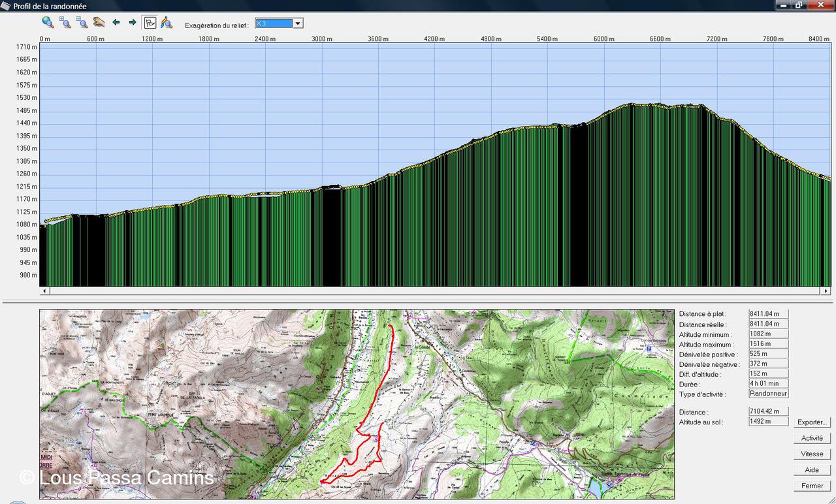This screenshot has width=836, height=504.
Task: Close the dialog with Fermer
Action: 812,486
